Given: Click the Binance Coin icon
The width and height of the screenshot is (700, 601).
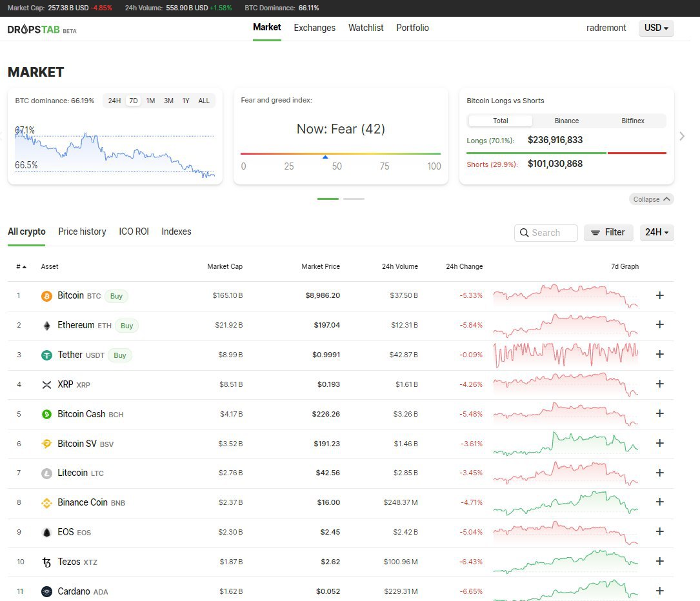Looking at the screenshot, I should pos(46,503).
